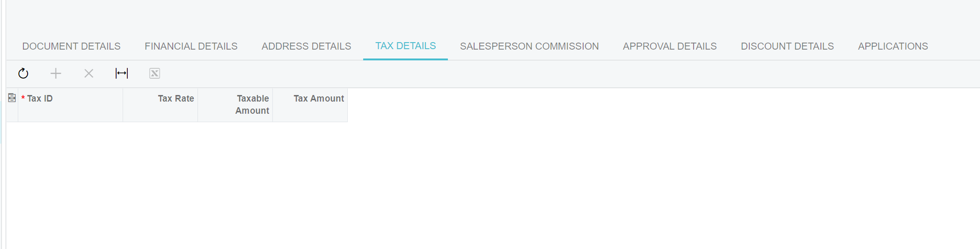Switch to the Financial Details tab
The height and width of the screenshot is (249, 980).
click(x=191, y=46)
